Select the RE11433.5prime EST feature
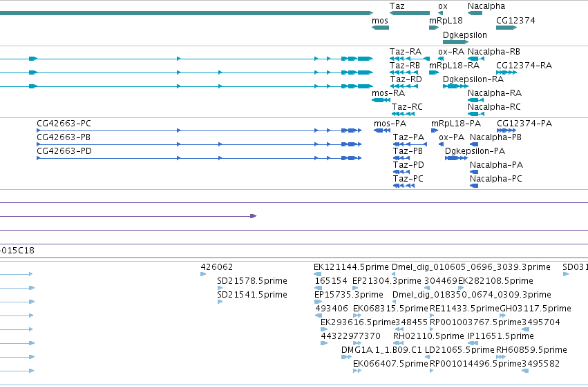This screenshot has width=588, height=388. tap(432, 316)
